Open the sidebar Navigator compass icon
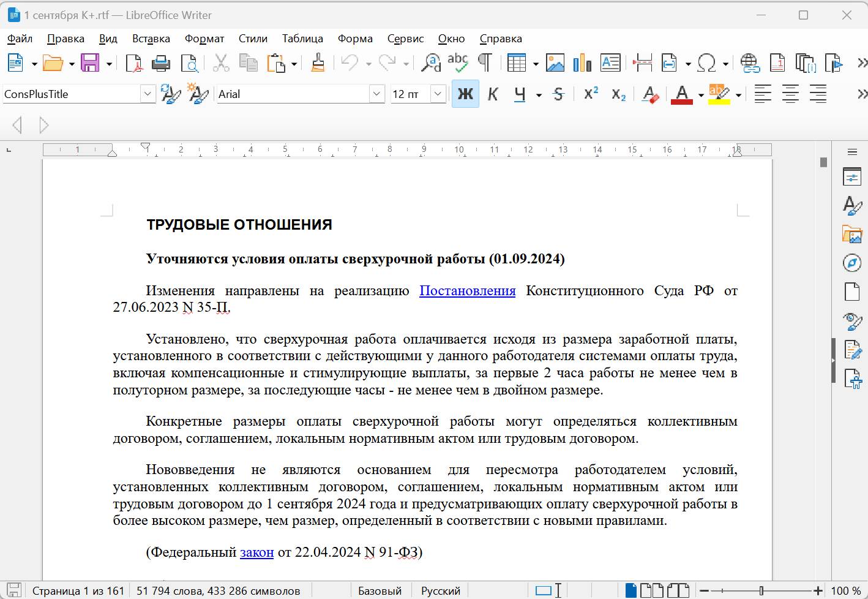The height and width of the screenshot is (599, 868). tap(852, 263)
